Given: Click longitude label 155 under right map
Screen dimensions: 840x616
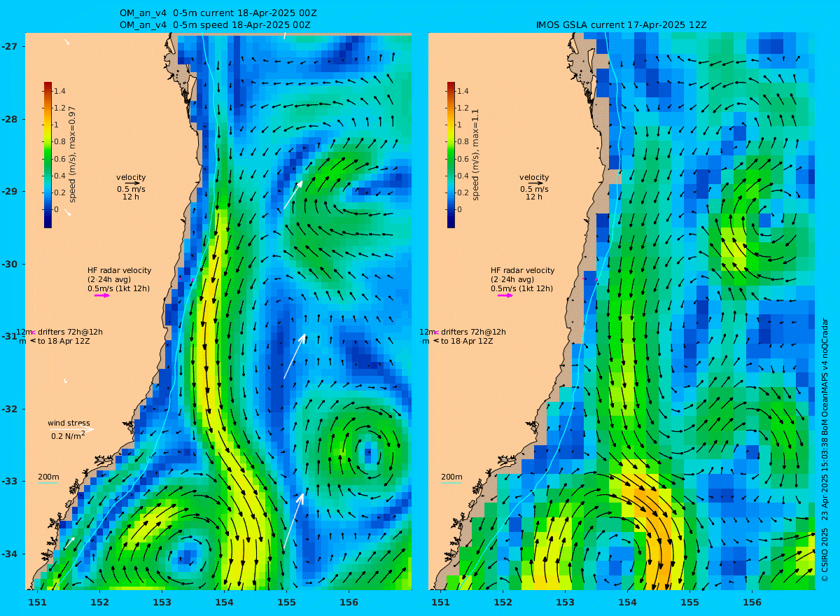Looking at the screenshot, I should point(689,602).
